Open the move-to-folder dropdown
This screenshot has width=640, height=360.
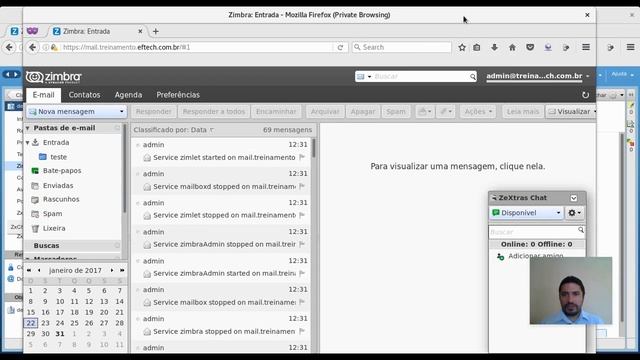(x=424, y=111)
